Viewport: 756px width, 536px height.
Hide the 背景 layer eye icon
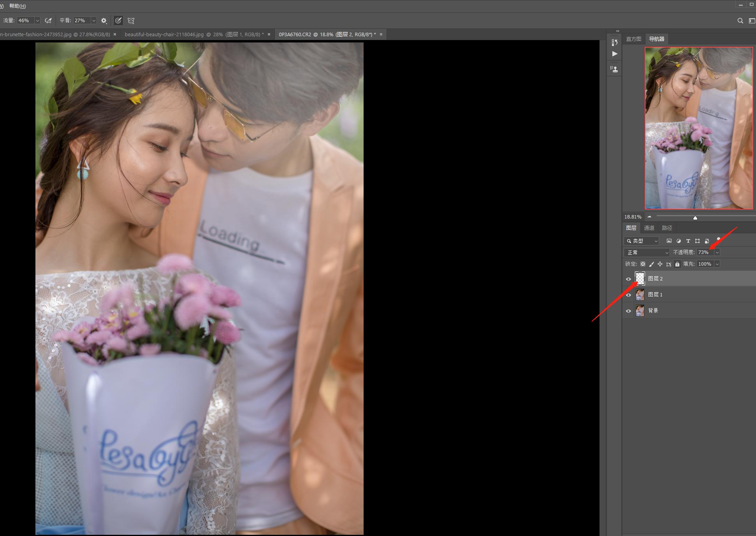628,311
